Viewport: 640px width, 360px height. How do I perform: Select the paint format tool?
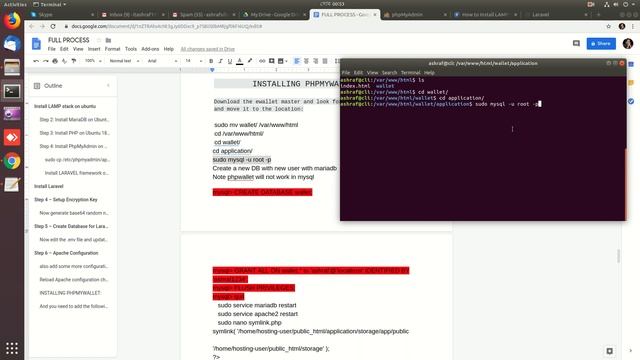[x=73, y=61]
